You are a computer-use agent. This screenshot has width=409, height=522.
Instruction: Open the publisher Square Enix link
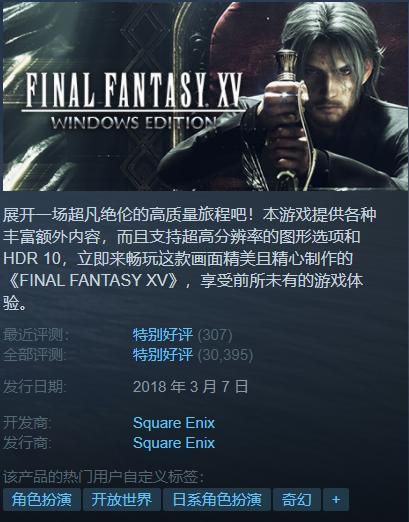(174, 443)
